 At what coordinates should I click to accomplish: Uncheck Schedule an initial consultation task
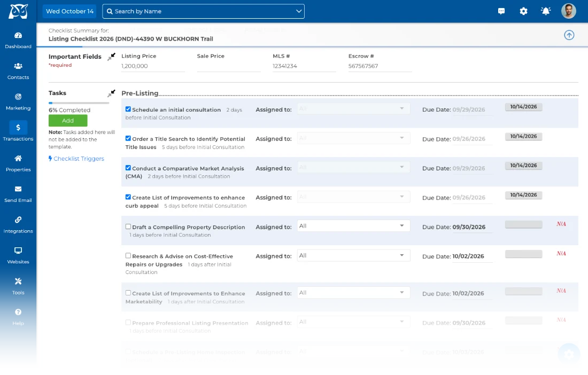[x=128, y=109]
